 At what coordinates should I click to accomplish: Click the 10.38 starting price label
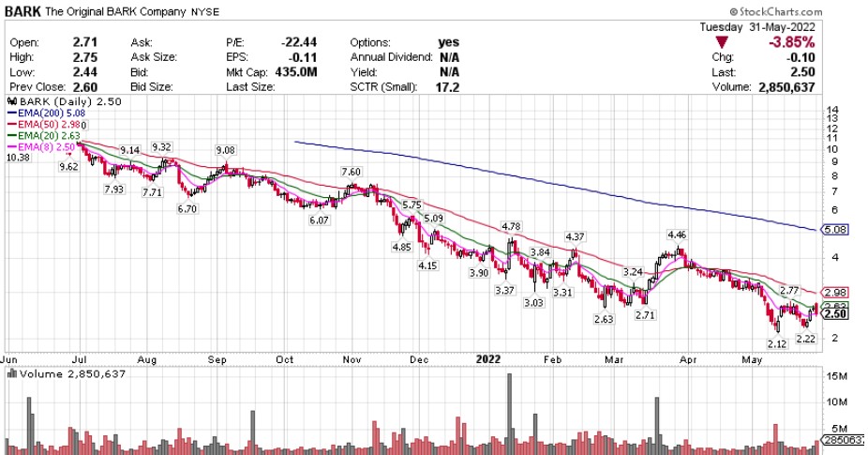click(x=18, y=158)
